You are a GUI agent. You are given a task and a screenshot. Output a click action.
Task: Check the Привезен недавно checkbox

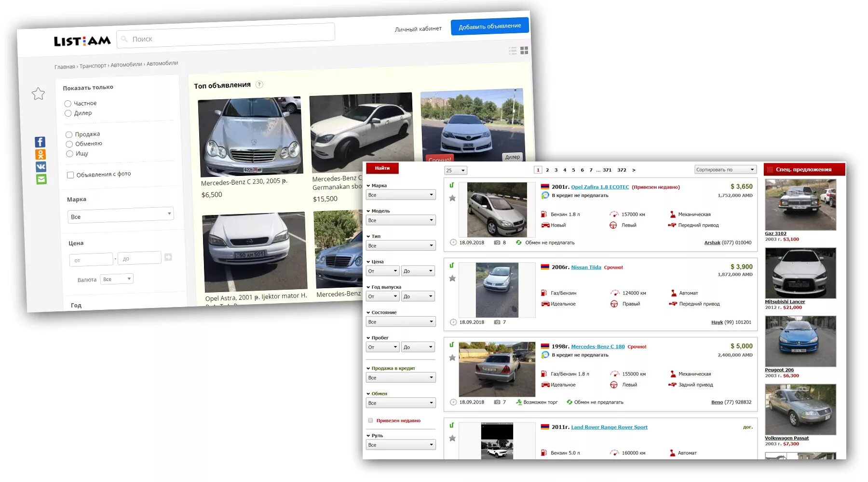(x=370, y=420)
